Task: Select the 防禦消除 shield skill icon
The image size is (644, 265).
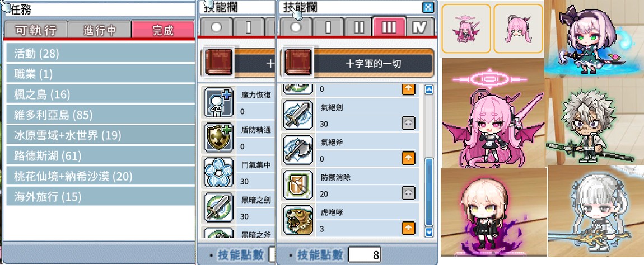Action: coord(298,185)
